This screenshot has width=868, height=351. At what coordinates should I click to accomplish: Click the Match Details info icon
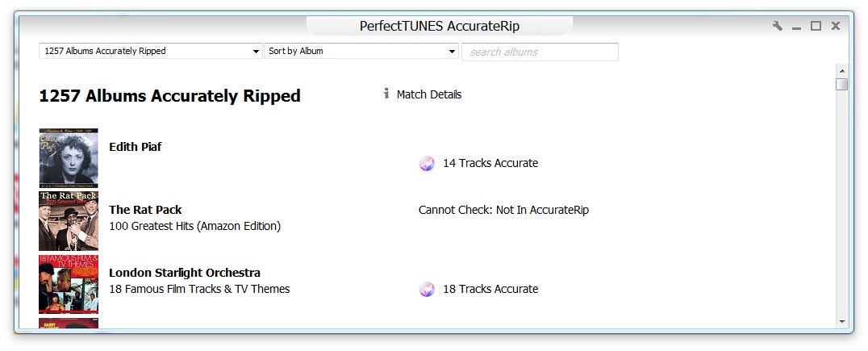386,94
